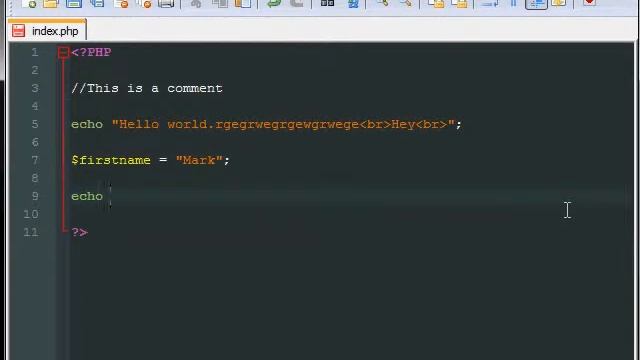Copy selection using the Copy toolbar icon
640x360 pixels.
click(x=220, y=3)
